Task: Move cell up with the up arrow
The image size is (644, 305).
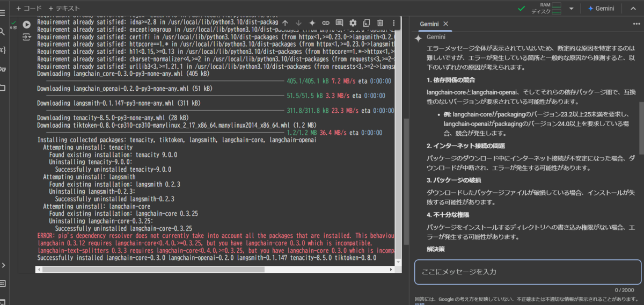Action: click(285, 23)
